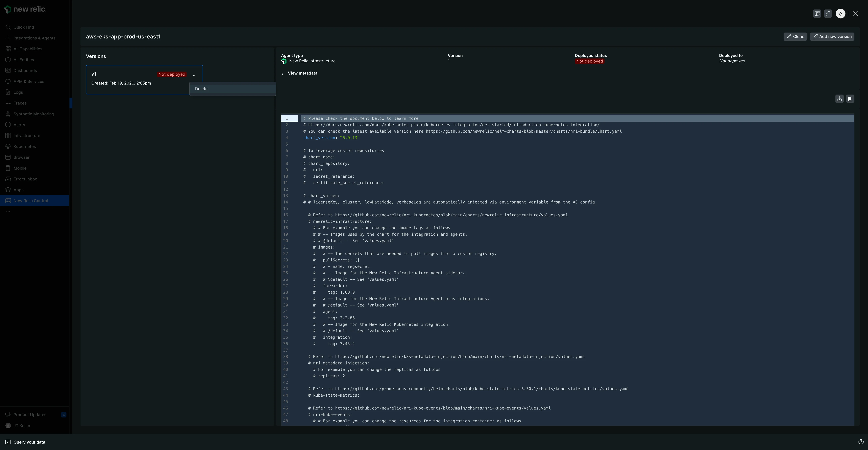
Task: Open the New Relic AI assistant icon
Action: pyautogui.click(x=840, y=14)
